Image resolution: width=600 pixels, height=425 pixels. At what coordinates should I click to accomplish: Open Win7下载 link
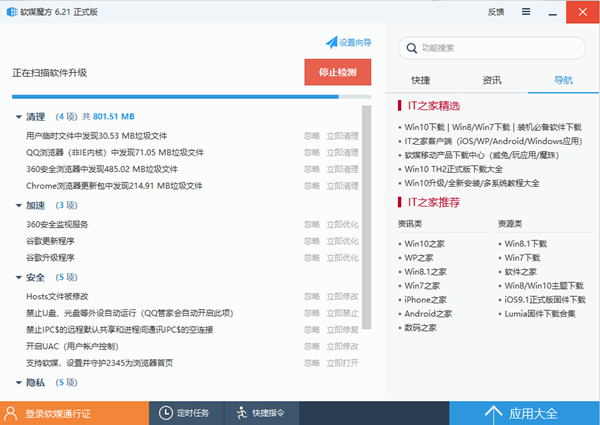pyautogui.click(x=522, y=258)
